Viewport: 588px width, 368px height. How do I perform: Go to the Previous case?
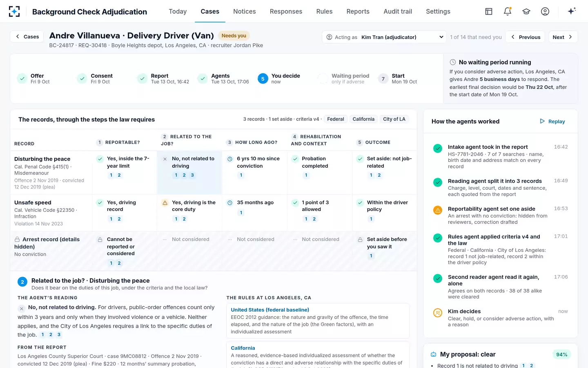[x=526, y=37]
